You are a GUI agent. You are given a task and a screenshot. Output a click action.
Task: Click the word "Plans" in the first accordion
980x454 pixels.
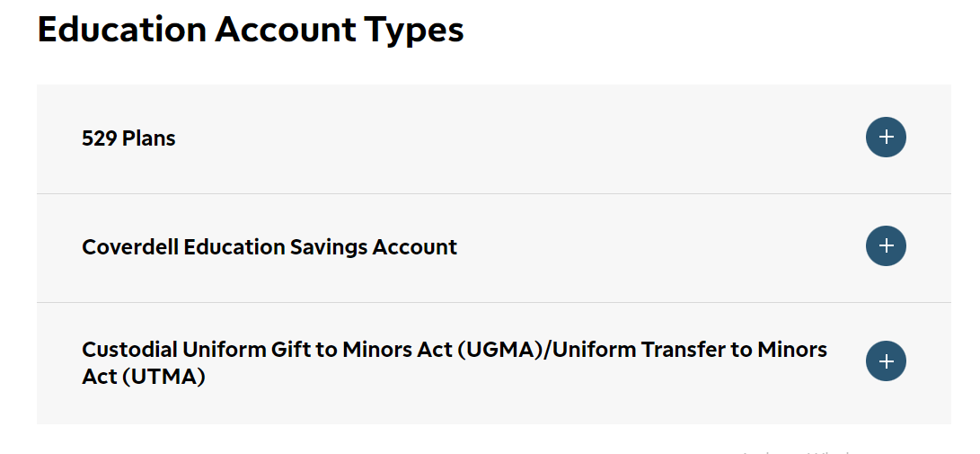coord(149,138)
